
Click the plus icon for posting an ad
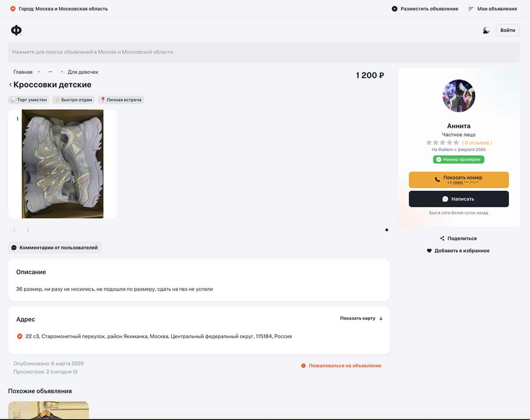tap(394, 9)
